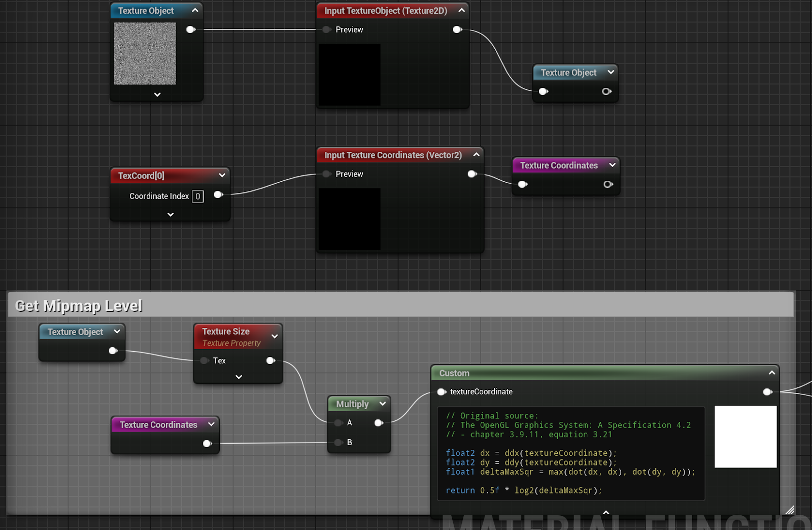
Task: Collapse the noise-thumbnail Texture Object node using its title chevron
Action: coord(195,10)
